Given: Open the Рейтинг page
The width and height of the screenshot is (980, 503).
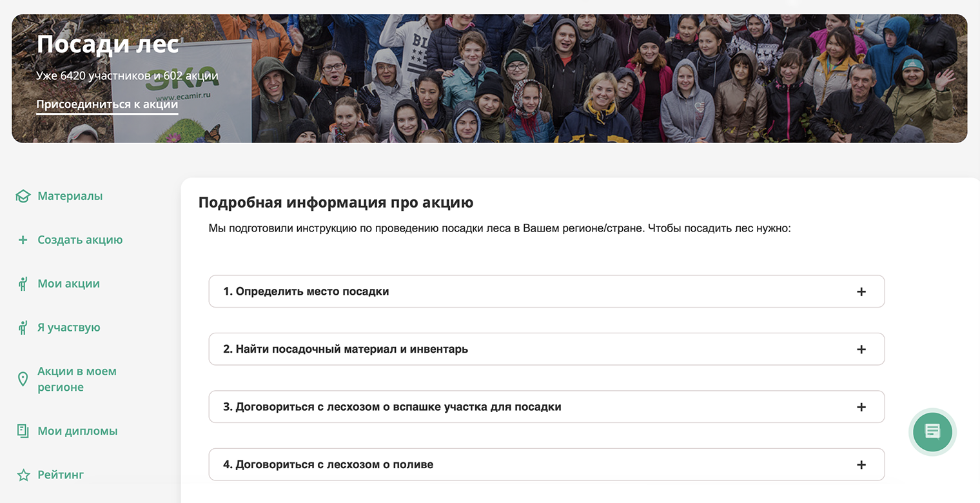Looking at the screenshot, I should click(x=61, y=475).
